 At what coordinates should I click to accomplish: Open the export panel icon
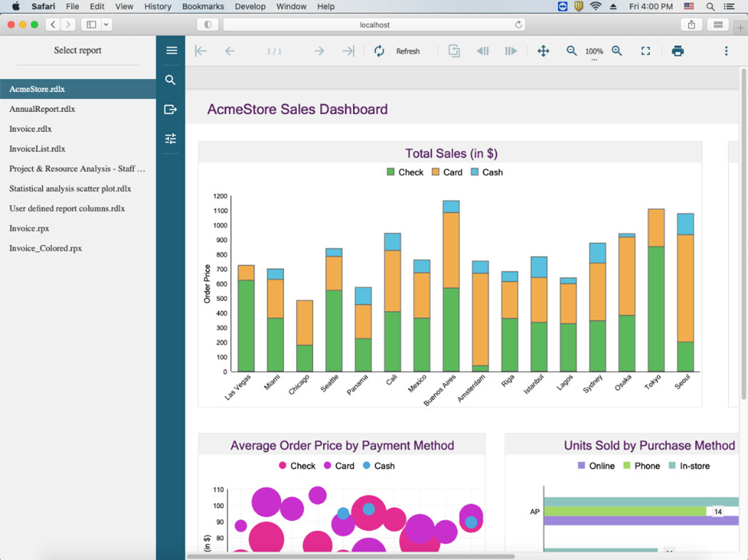(x=170, y=109)
